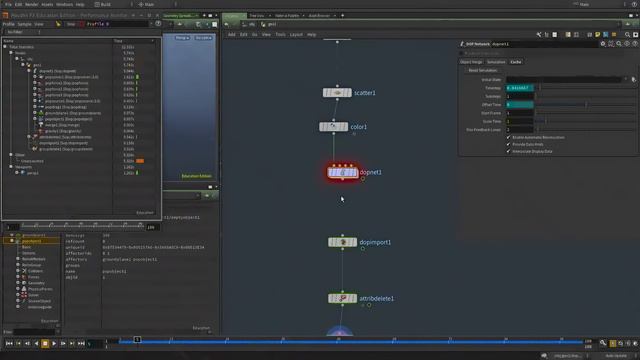Sort by the Time column header
This screenshot has width=640, height=360.
(134, 41)
